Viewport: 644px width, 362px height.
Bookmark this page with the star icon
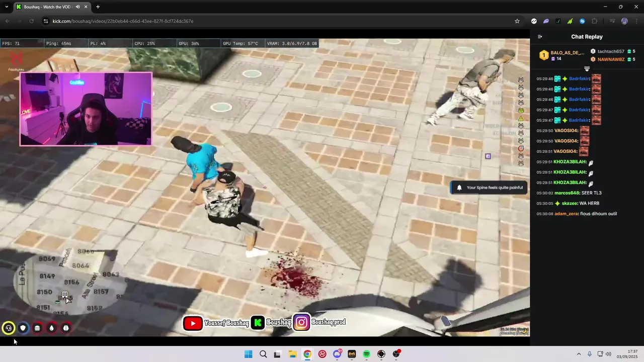[517, 21]
